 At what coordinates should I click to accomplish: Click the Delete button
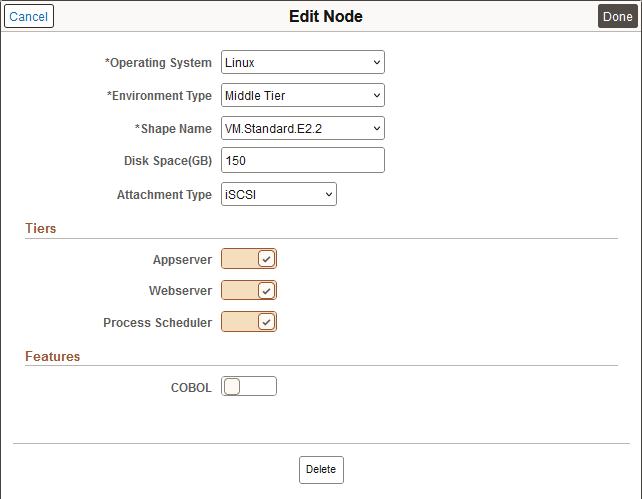click(x=321, y=470)
